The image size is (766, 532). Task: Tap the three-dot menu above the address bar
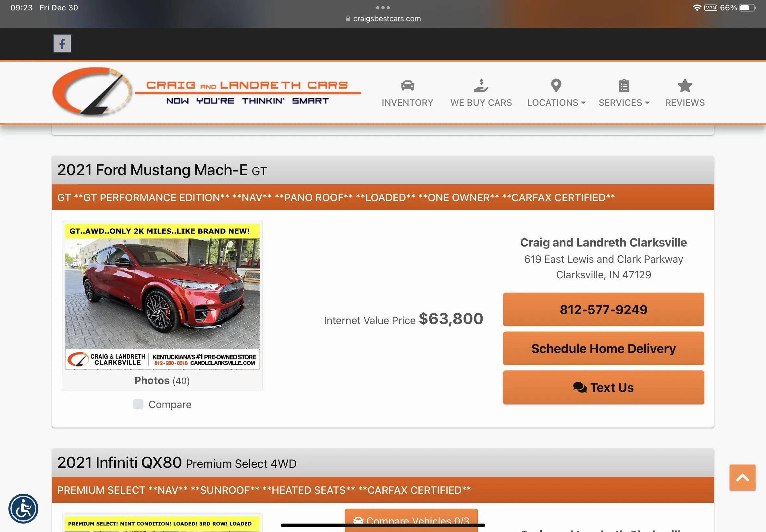click(x=383, y=8)
